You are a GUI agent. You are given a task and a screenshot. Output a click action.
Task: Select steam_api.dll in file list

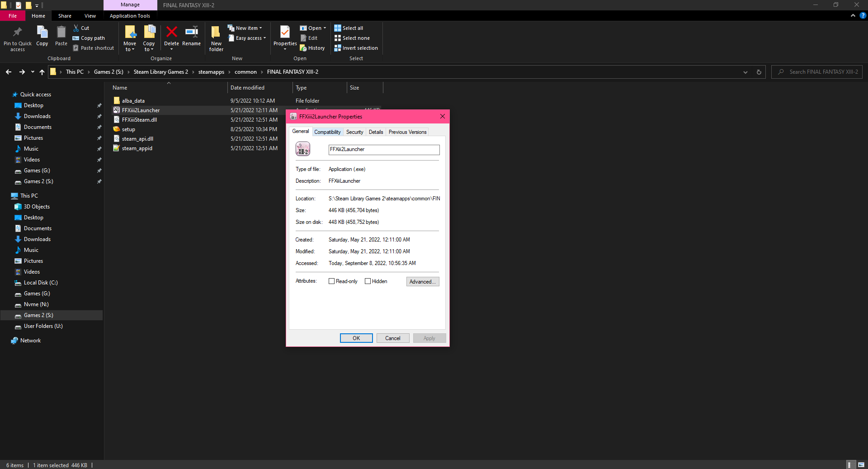point(137,139)
